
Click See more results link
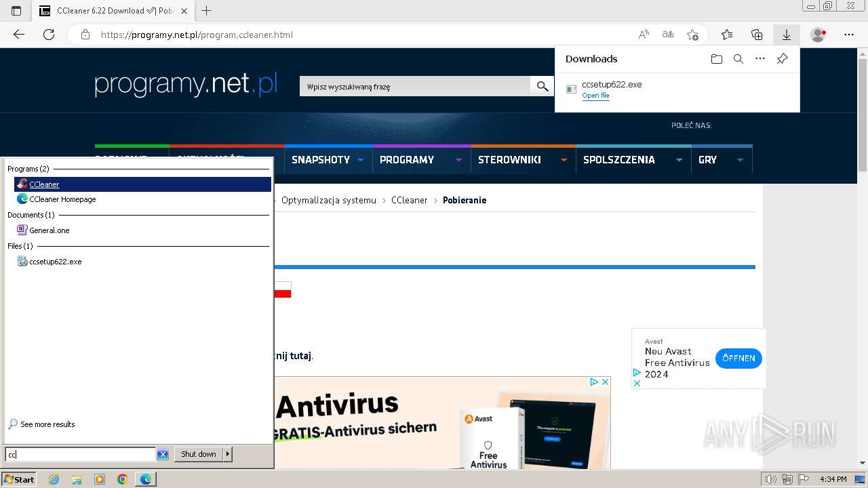[47, 424]
